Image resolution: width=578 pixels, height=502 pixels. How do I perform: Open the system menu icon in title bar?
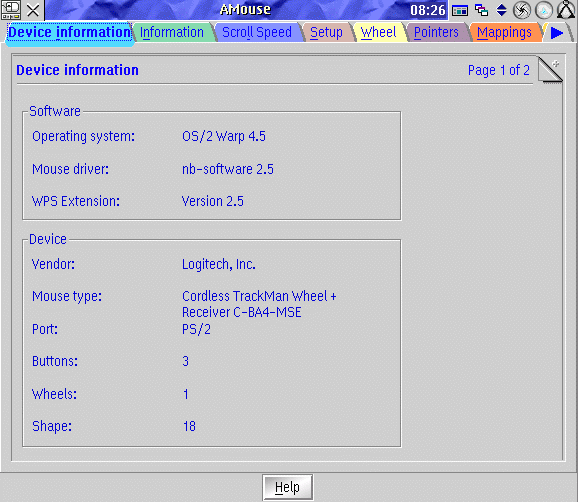click(x=10, y=10)
